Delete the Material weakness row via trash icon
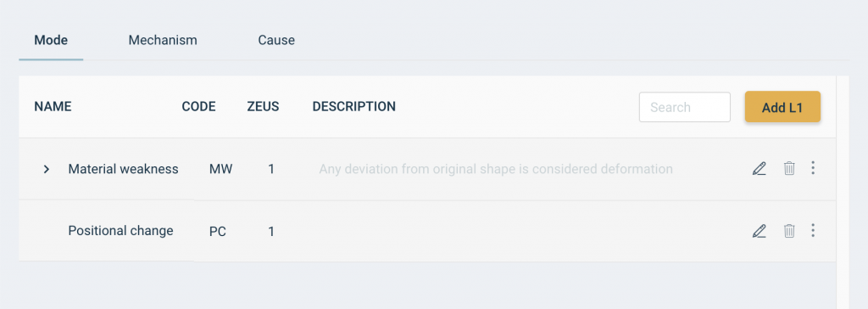 [x=789, y=168]
